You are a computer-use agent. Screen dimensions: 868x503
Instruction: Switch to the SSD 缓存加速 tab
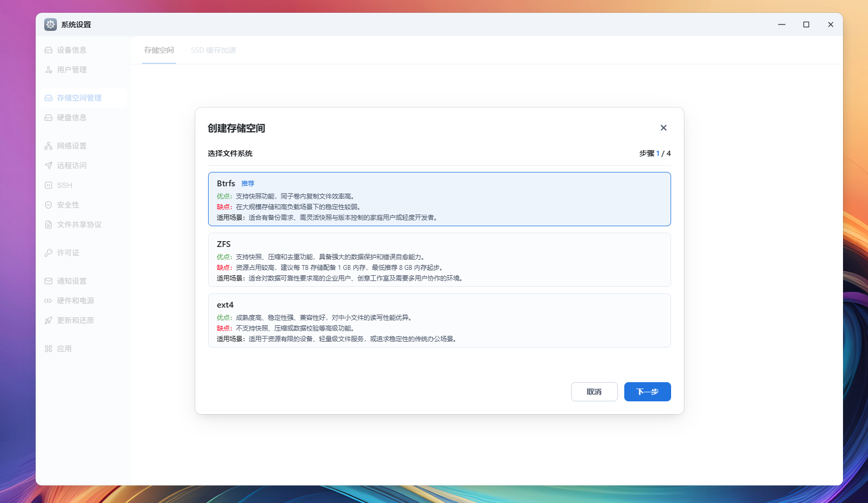coord(213,50)
